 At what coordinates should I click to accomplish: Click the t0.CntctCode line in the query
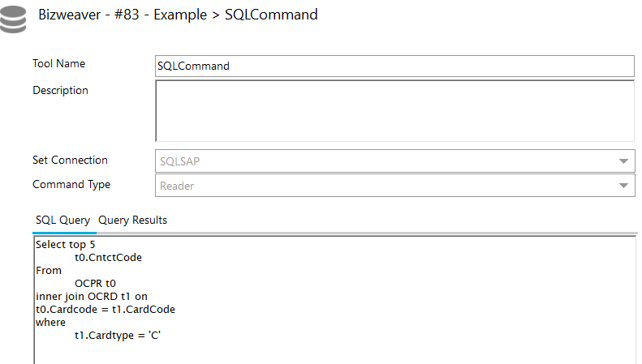108,258
